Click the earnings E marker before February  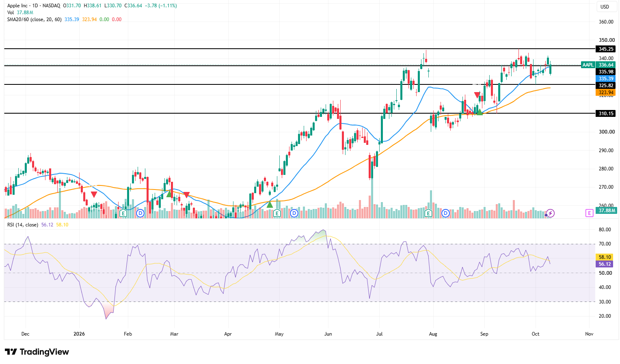pyautogui.click(x=123, y=213)
